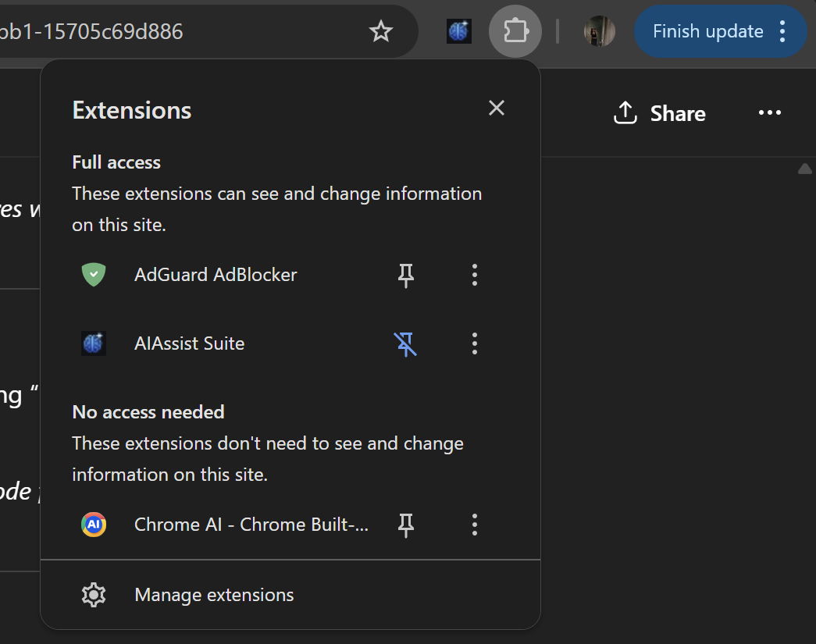
Task: Click the Share button on the page
Action: coord(660,113)
